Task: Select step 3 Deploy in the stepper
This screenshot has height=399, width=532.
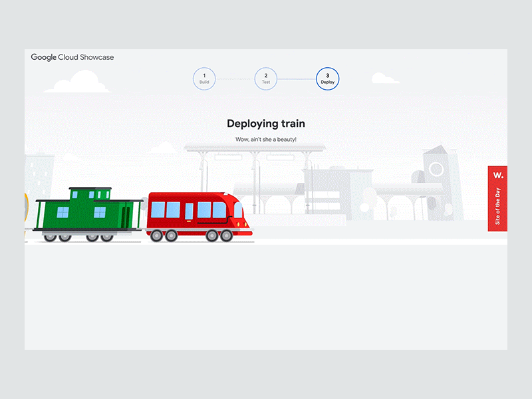Action: (327, 78)
